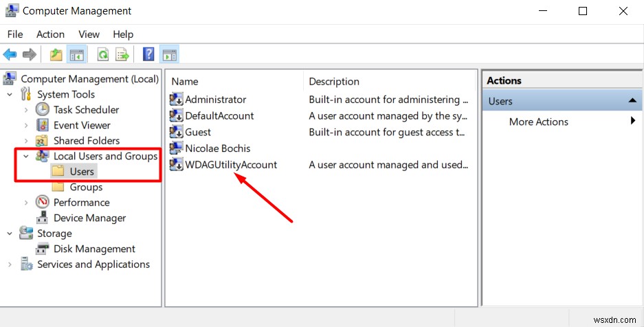Select the Nicolae Bochis account name
The height and width of the screenshot is (327, 644).
coord(218,148)
